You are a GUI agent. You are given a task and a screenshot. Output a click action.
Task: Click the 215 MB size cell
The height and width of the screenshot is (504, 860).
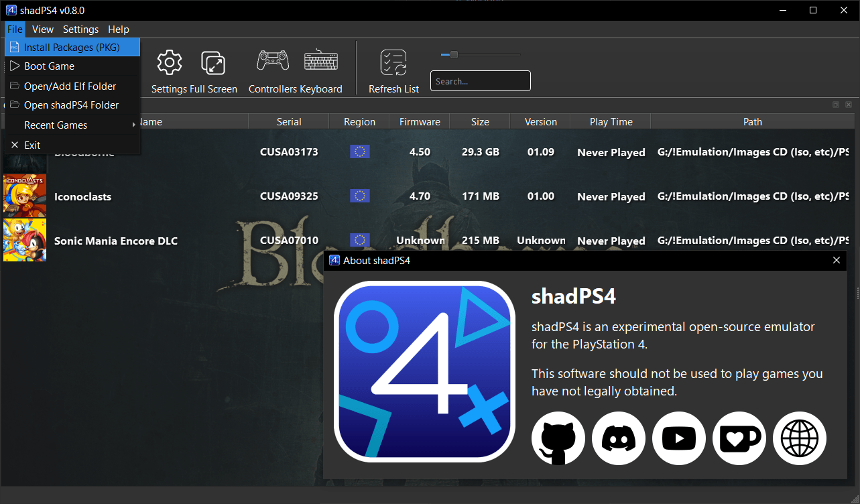click(x=480, y=240)
